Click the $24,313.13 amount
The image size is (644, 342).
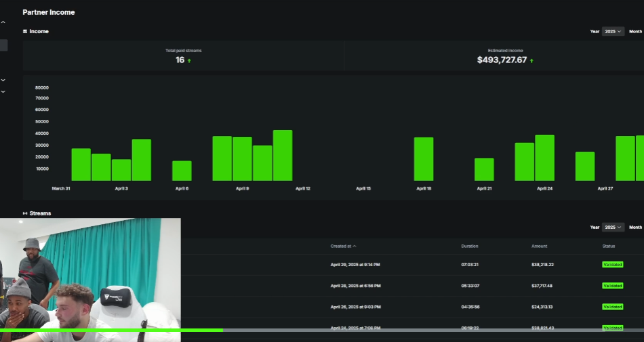pyautogui.click(x=542, y=307)
